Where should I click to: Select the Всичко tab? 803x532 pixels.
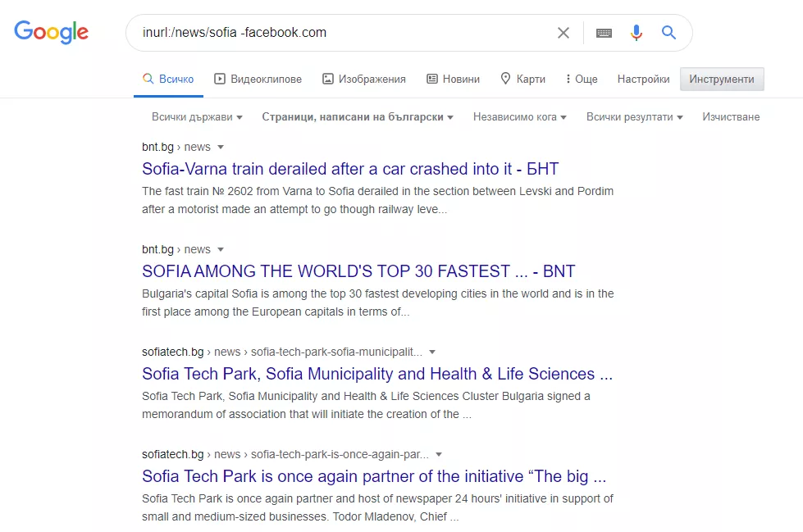pyautogui.click(x=168, y=79)
